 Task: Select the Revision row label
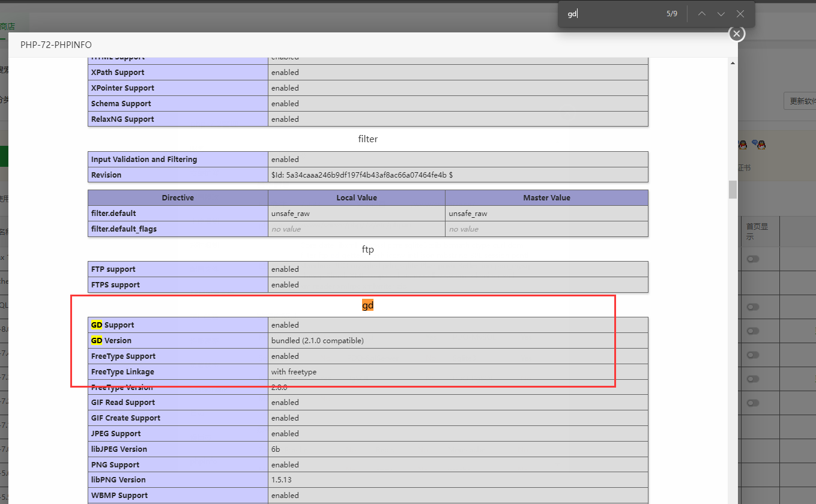(106, 175)
